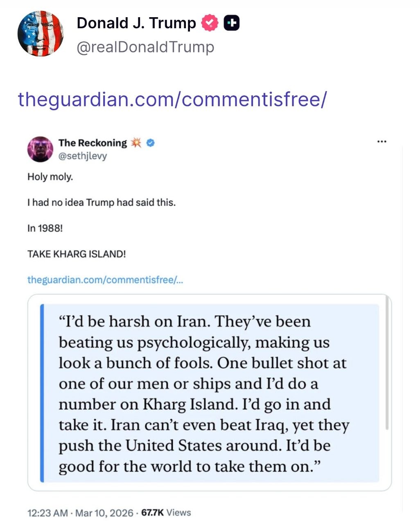The width and height of the screenshot is (420, 524).
Task: Open the large theguardian.com/commentisfree/ link
Action: click(172, 99)
